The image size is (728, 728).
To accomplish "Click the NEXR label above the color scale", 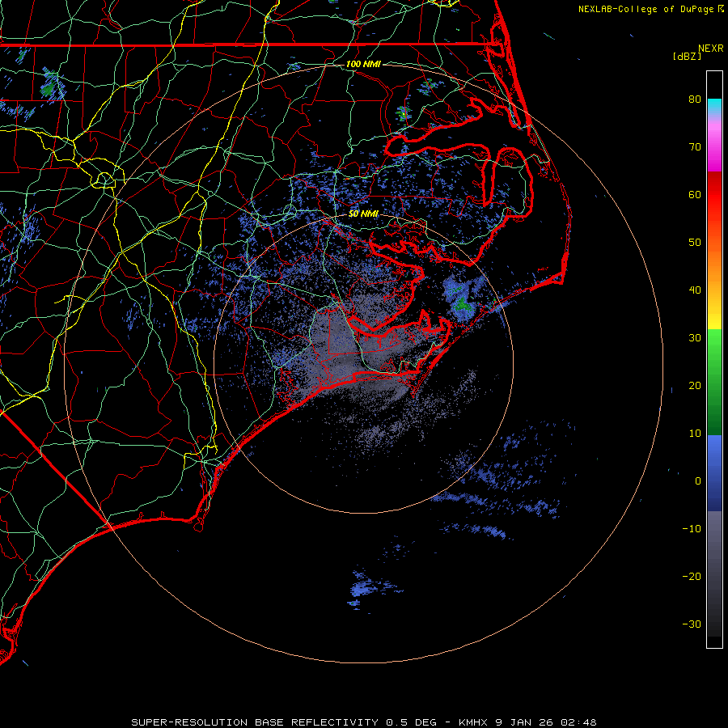I will (x=710, y=49).
